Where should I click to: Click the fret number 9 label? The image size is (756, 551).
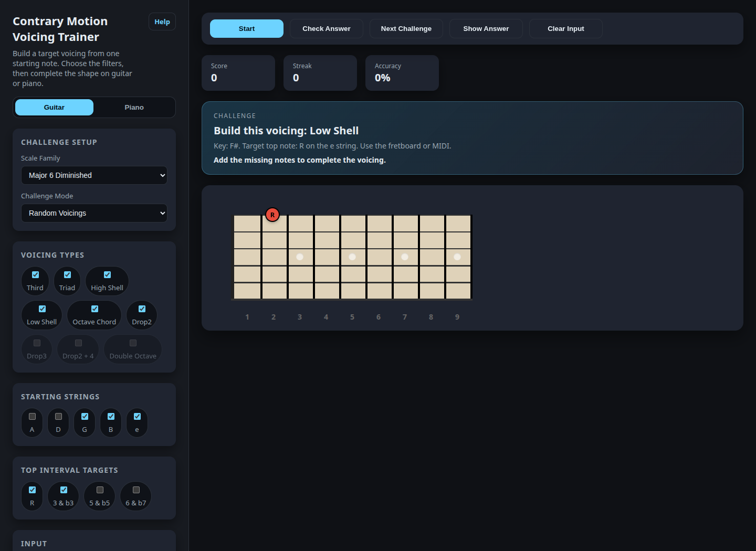457,317
